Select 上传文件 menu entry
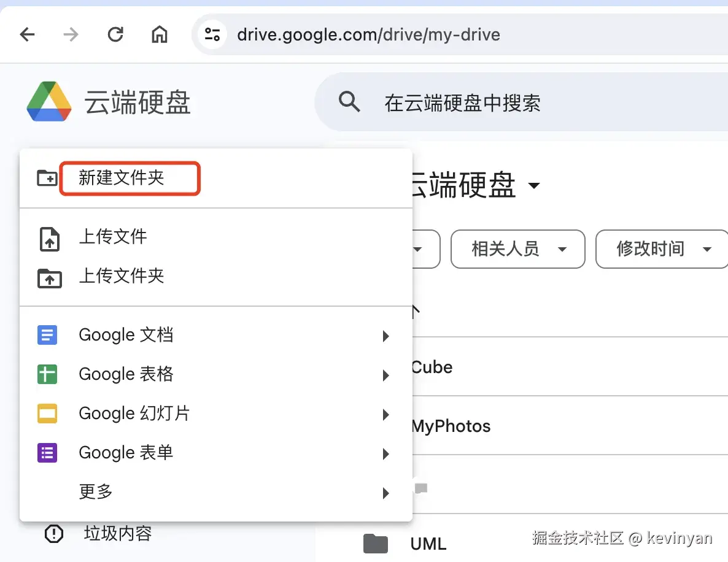 (x=216, y=237)
